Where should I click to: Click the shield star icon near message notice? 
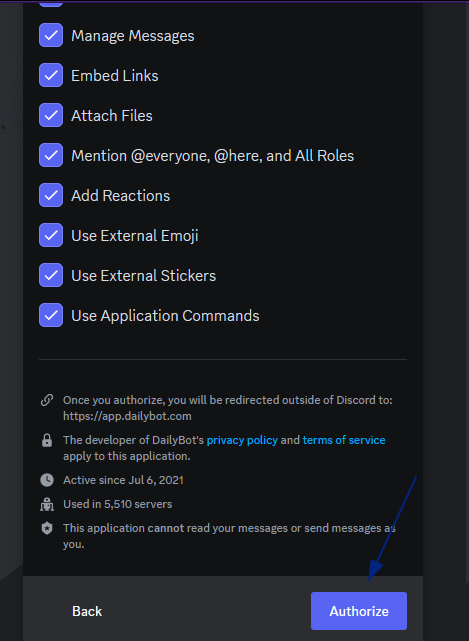point(47,528)
